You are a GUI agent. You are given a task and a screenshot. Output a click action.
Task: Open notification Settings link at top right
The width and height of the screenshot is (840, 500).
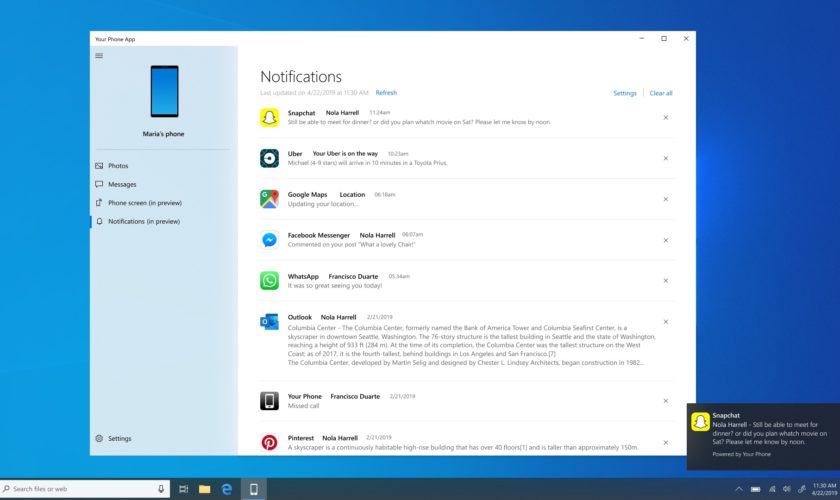(x=625, y=93)
